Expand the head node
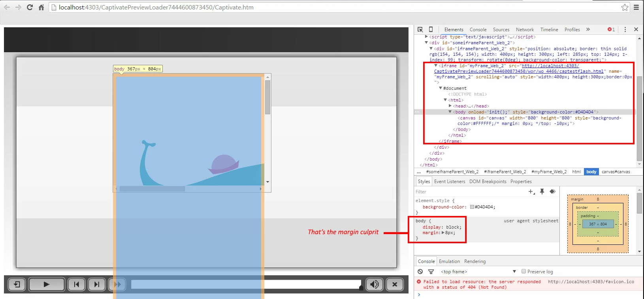This screenshot has height=299, width=644. 450,106
